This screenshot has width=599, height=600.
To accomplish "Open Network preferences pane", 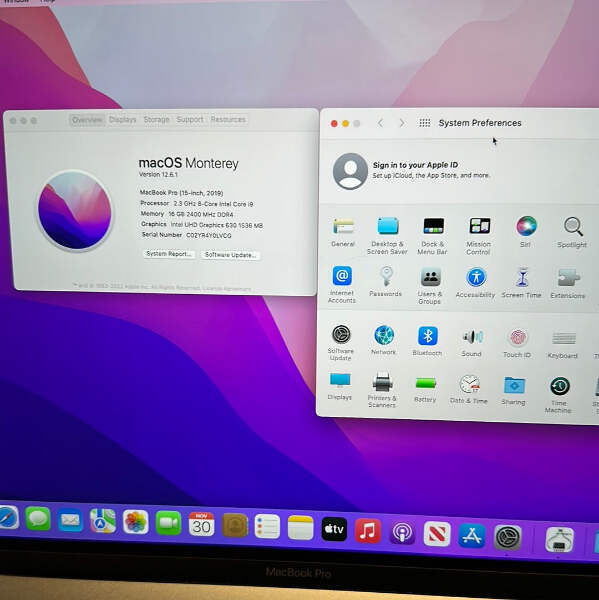I will coord(384,340).
